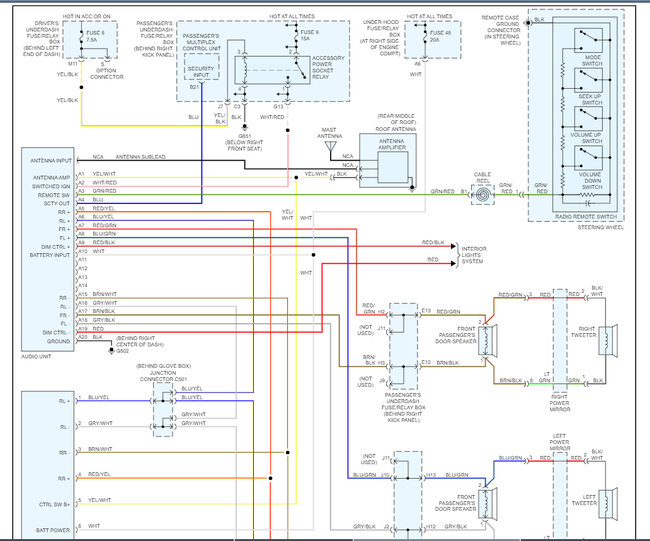The width and height of the screenshot is (650, 541).
Task: Click the 'A19 RED' wire label
Action: pos(91,328)
